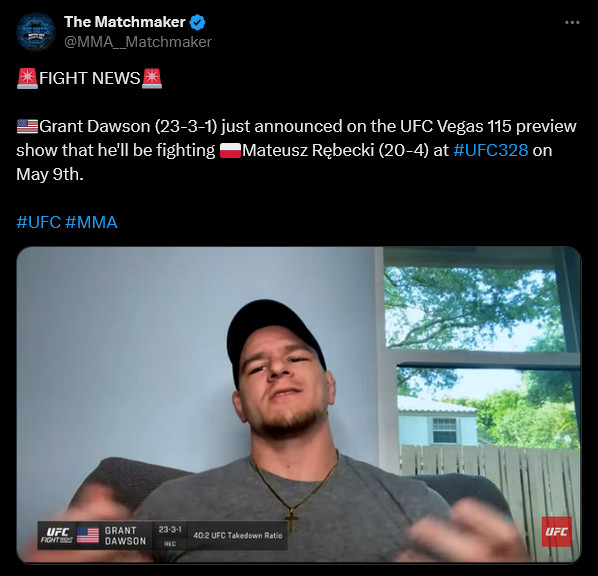
Task: Open the Grant Dawson video thumbnail
Action: point(299,405)
